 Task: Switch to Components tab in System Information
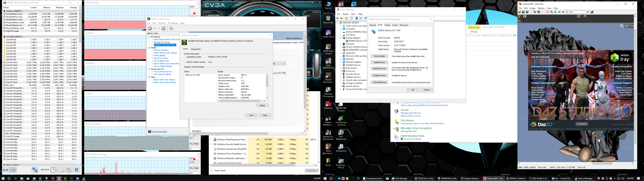[196, 49]
